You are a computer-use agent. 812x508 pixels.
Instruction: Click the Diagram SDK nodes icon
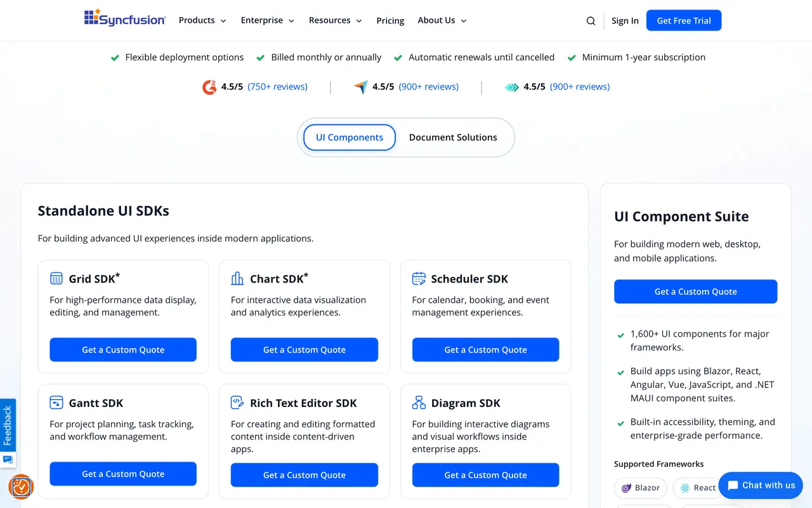point(419,403)
